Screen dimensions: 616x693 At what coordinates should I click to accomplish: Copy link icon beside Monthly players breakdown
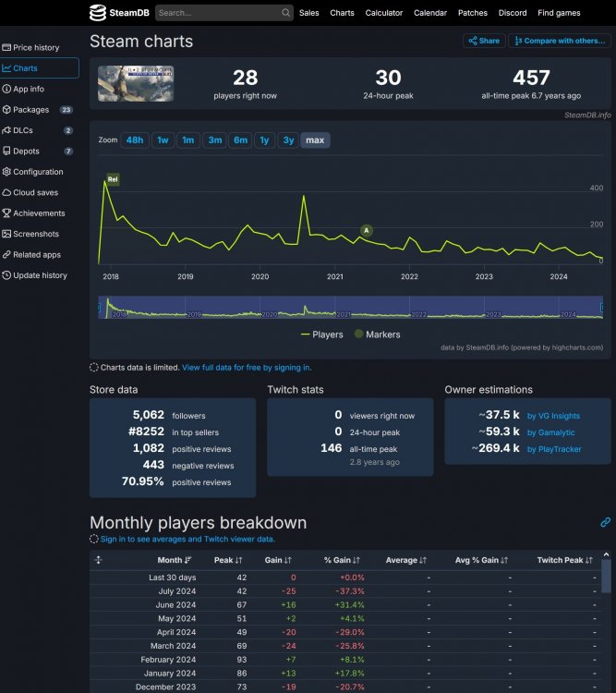(x=605, y=523)
